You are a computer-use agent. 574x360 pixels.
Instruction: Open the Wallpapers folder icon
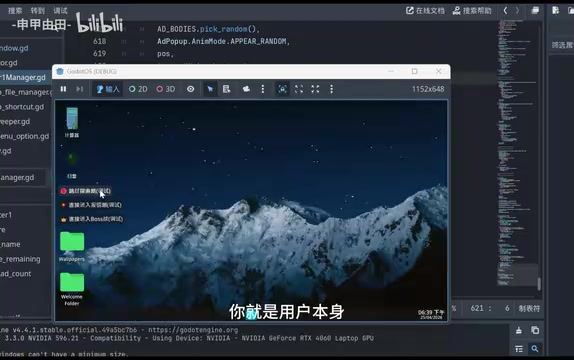(72, 246)
